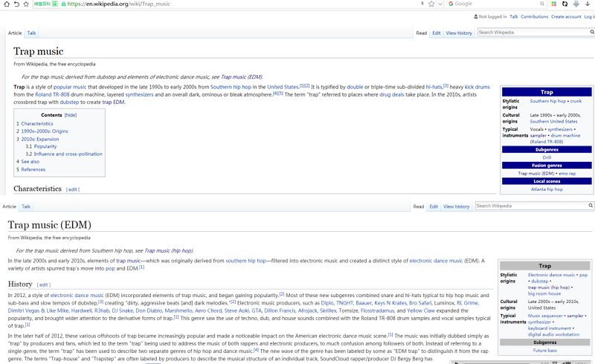Screen dimensions: 595x364
Task: Click the browser home icon
Action: [7, 4]
